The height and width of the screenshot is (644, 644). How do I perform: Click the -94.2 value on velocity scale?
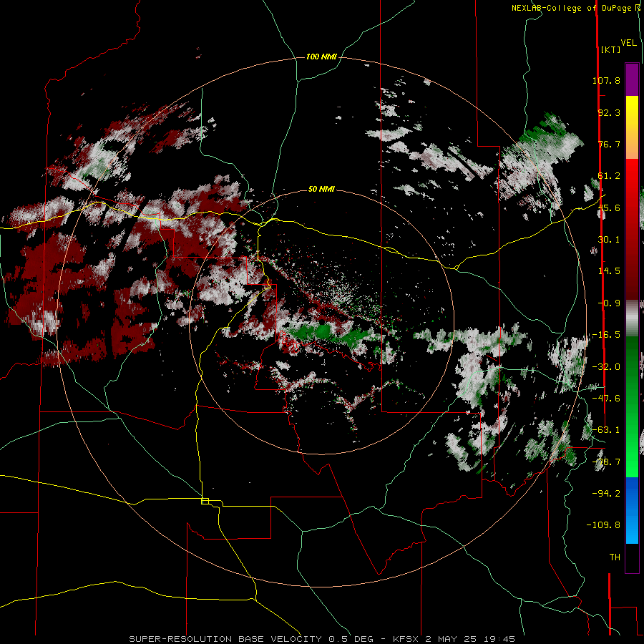(x=606, y=494)
